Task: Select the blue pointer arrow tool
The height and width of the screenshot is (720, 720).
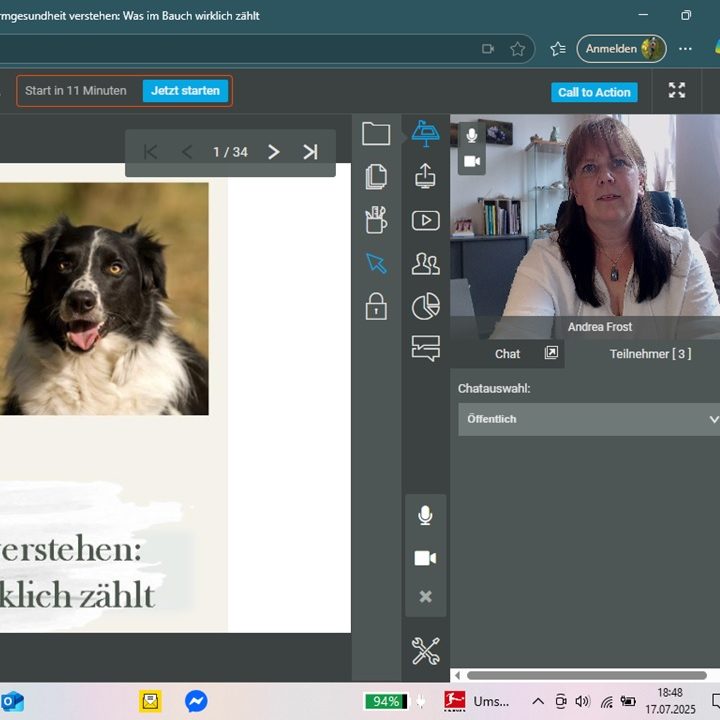Action: (x=376, y=263)
